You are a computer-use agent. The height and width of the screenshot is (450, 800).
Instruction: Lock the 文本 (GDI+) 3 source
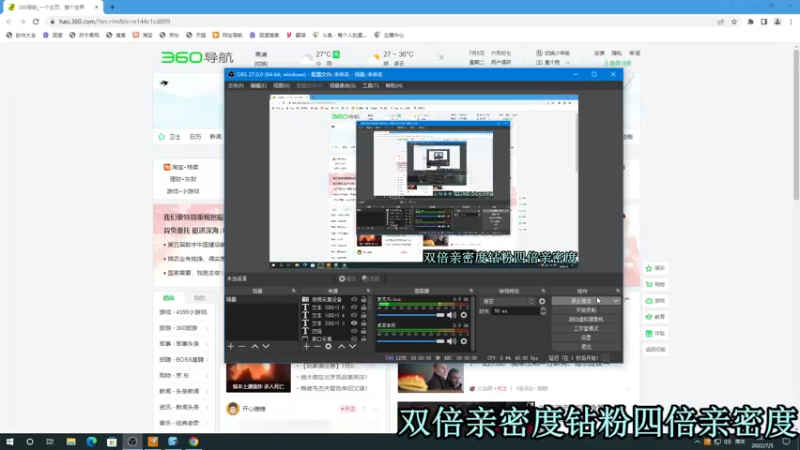(364, 323)
